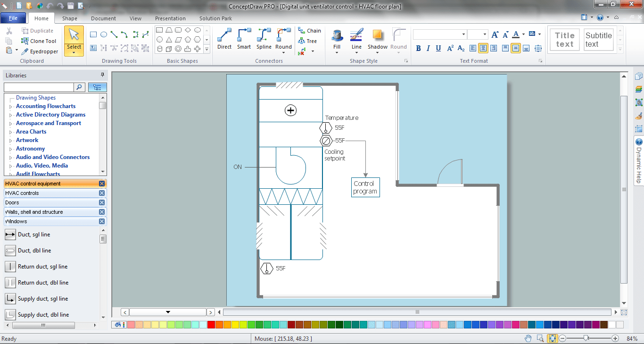
Task: Toggle bold text formatting
Action: pos(418,48)
